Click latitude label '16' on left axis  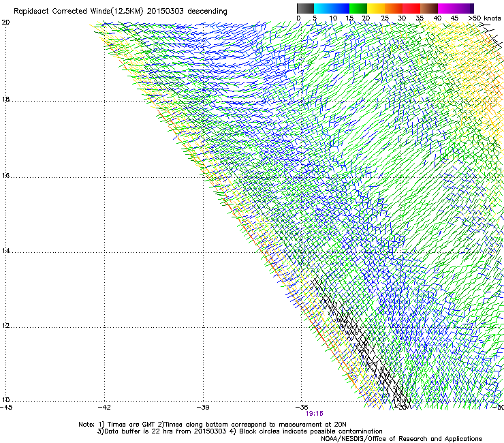(x=5, y=175)
